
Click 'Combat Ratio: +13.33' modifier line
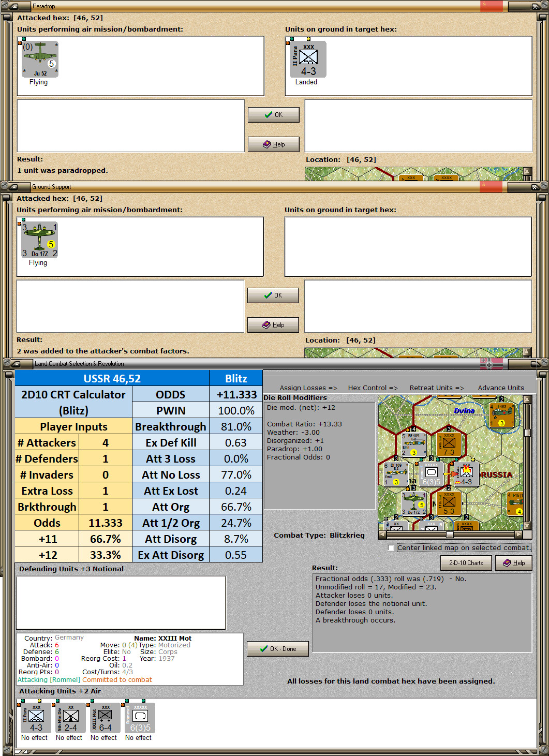click(x=304, y=424)
